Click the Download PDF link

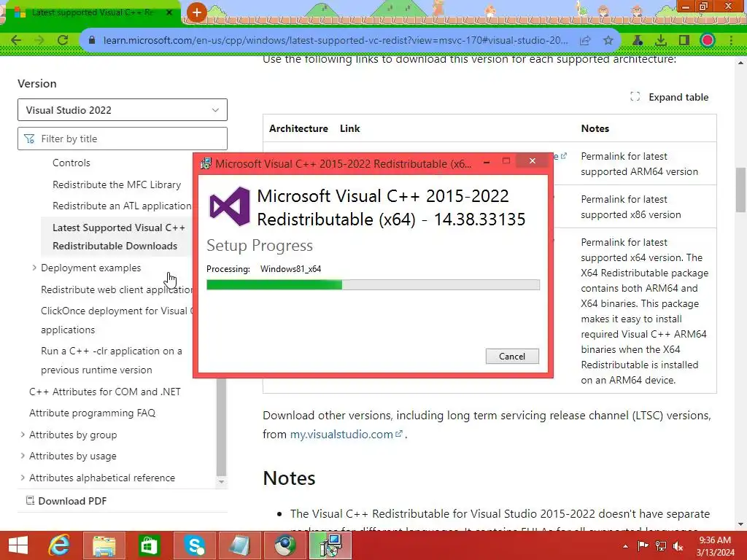(x=66, y=501)
